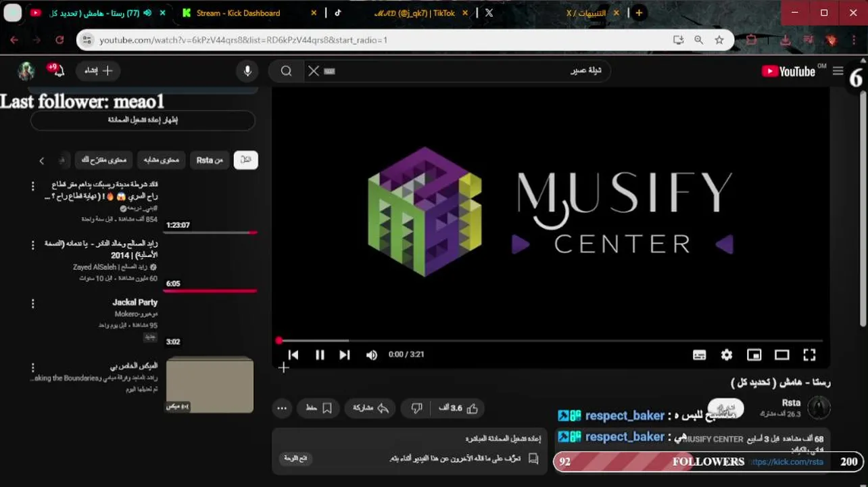Enter fullscreen mode in the player
Image resolution: width=868 pixels, height=487 pixels.
point(809,355)
